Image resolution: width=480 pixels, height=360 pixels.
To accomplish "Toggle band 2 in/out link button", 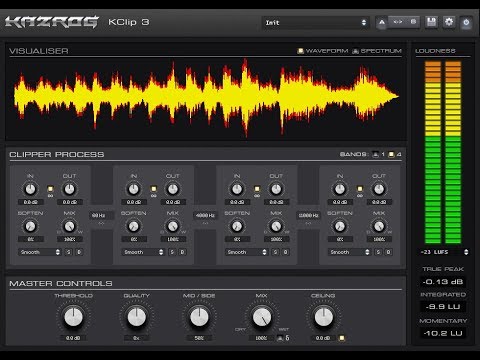I will 154,189.
